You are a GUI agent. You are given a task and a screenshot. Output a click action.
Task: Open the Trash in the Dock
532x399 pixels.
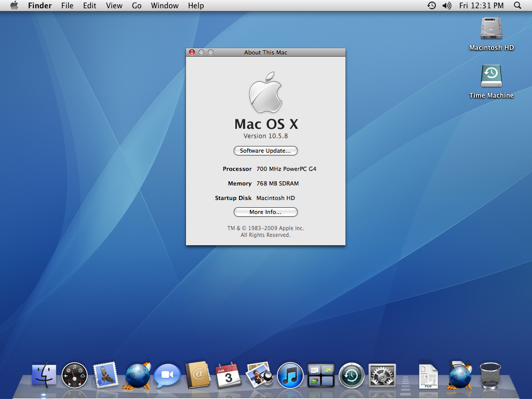[490, 375]
